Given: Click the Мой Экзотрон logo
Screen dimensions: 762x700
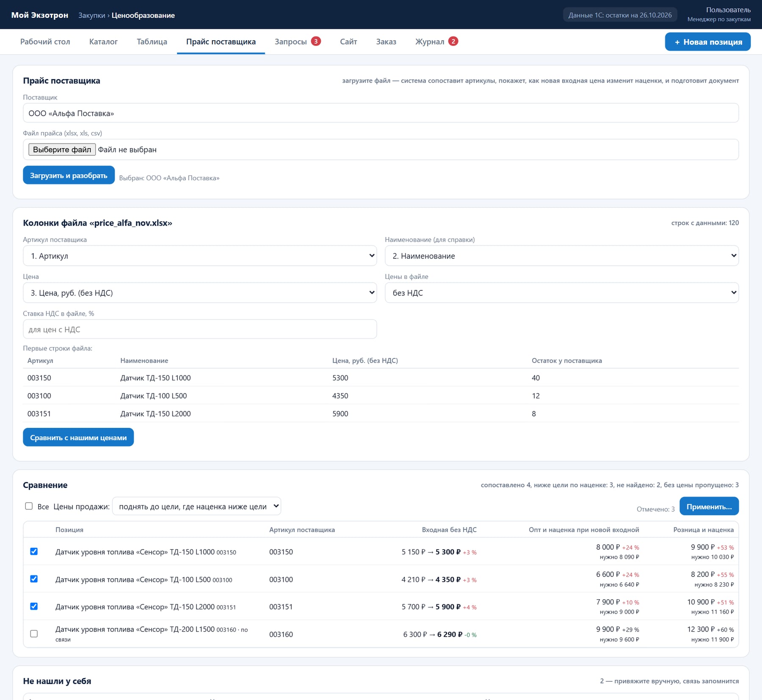Looking at the screenshot, I should [40, 15].
